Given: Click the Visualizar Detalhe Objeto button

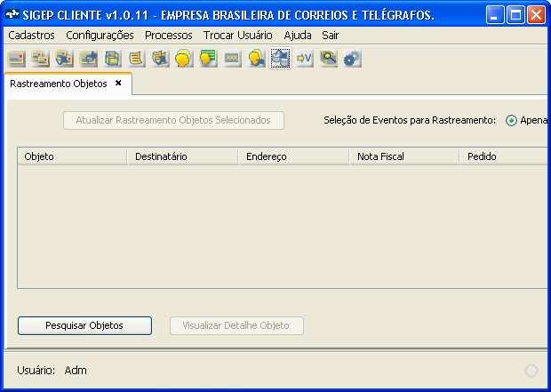Looking at the screenshot, I should pos(236,325).
